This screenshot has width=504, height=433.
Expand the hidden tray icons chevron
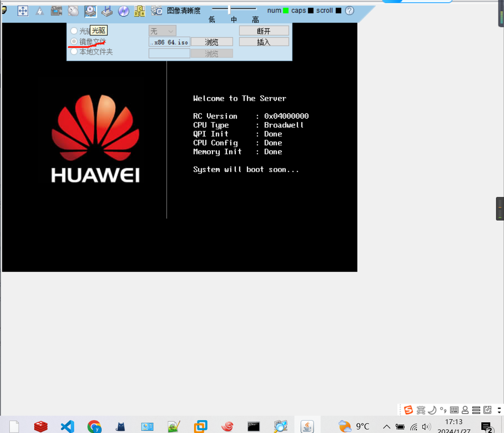click(x=387, y=427)
